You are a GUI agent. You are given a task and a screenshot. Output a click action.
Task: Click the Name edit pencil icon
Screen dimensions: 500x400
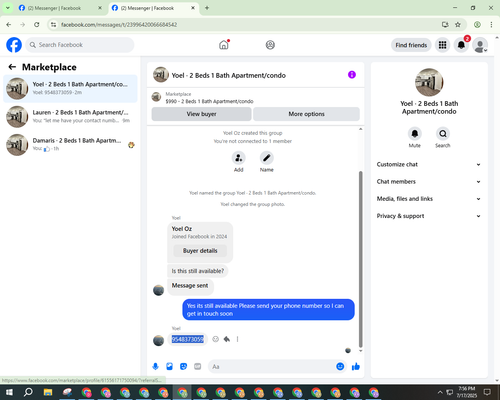click(267, 158)
